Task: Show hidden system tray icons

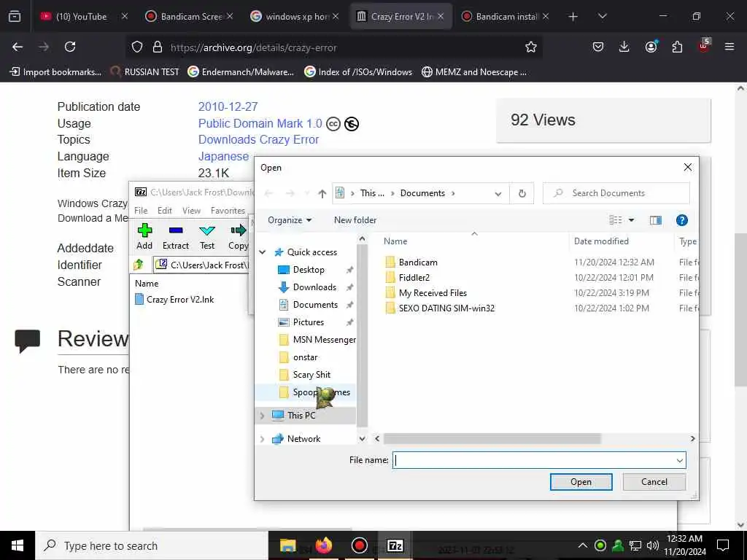Action: [x=582, y=545]
